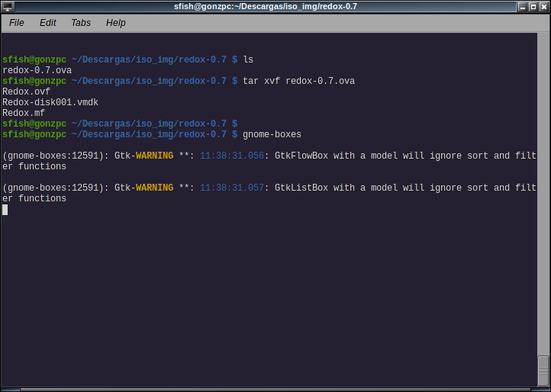
Task: Click the 'redox-0.7.ova' file name in ls output
Action: 37,70
